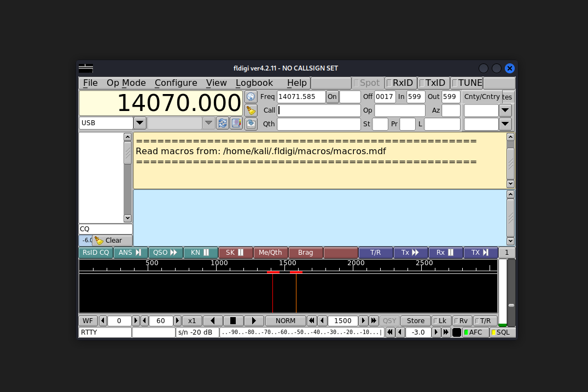
Task: Expand the lower right dropdown arrow beside L field
Action: point(505,124)
